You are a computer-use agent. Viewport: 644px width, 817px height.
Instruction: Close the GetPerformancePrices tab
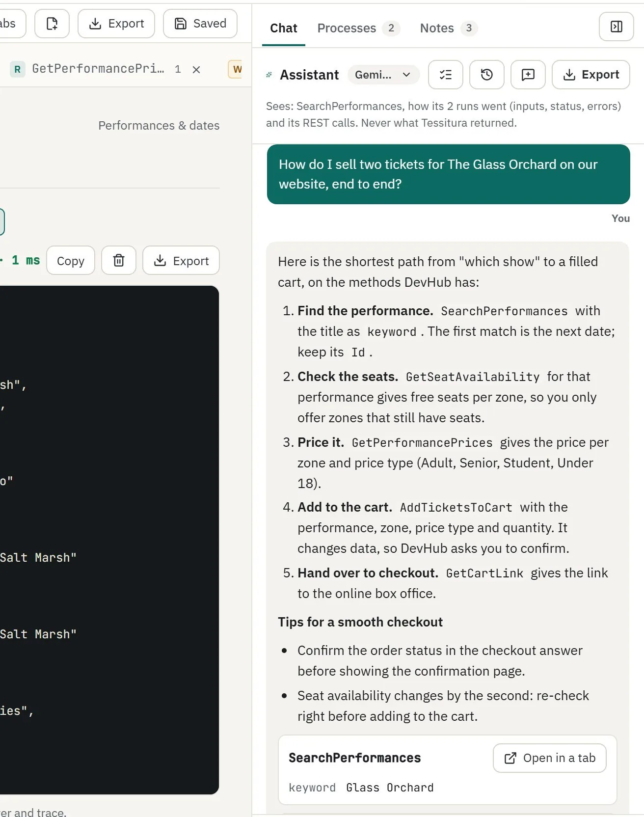(x=196, y=69)
